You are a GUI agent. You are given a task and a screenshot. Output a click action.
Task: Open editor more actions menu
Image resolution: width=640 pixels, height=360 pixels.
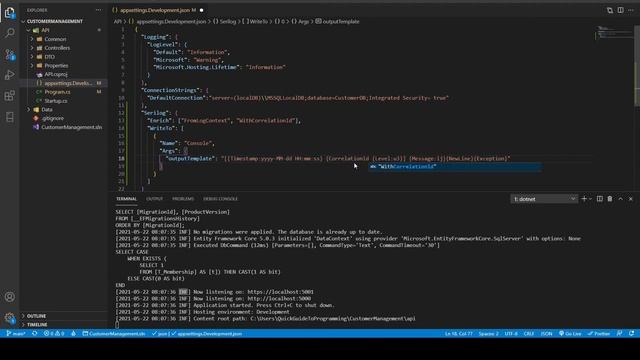tap(631, 10)
